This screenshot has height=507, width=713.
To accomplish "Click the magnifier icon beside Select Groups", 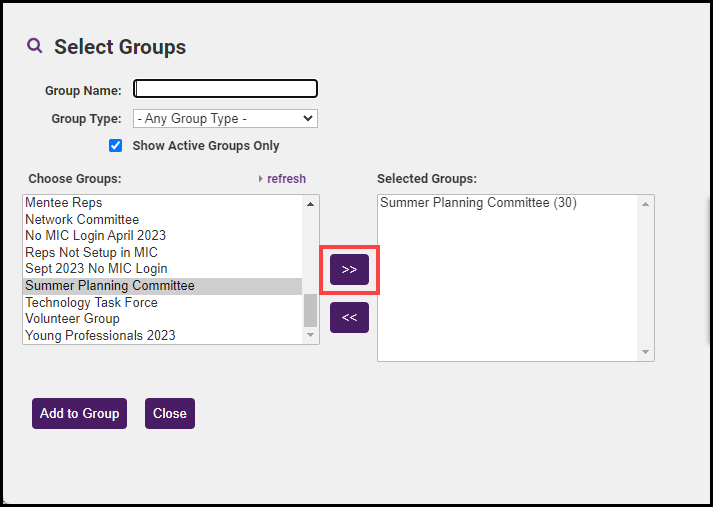I will click(x=35, y=46).
